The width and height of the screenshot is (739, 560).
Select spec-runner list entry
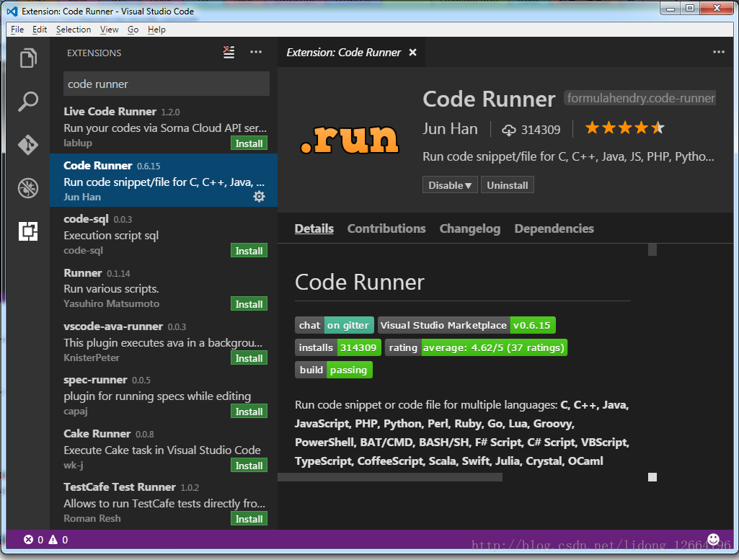point(164,395)
